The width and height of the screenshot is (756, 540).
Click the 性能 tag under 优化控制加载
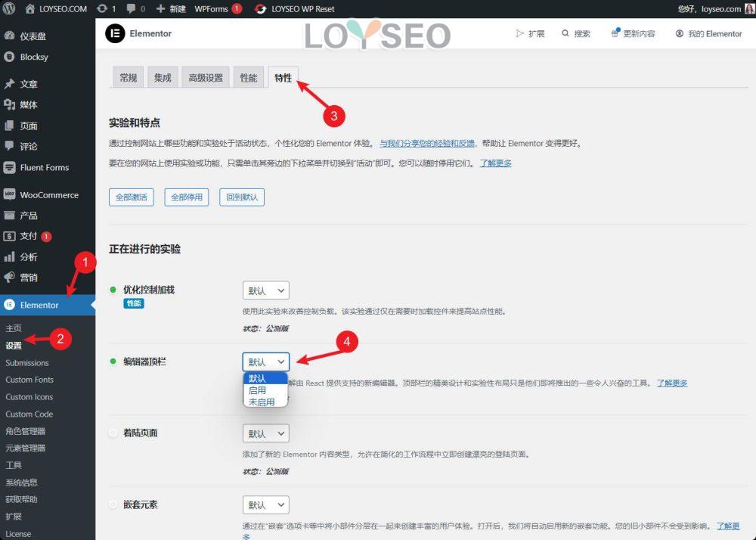coord(134,303)
